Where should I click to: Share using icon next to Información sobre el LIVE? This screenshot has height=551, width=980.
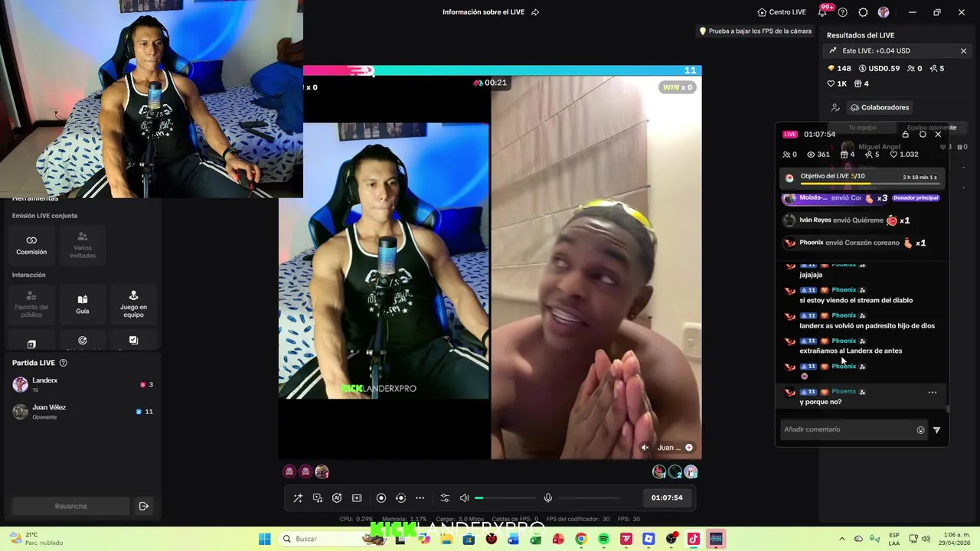[x=535, y=12]
